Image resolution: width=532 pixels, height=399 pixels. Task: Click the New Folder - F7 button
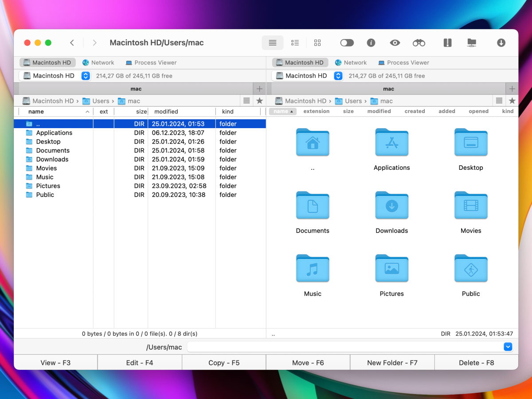[x=392, y=363]
